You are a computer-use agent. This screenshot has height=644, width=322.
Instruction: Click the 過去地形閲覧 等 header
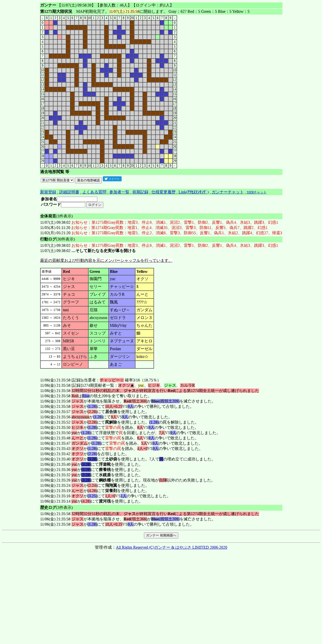click(161, 172)
